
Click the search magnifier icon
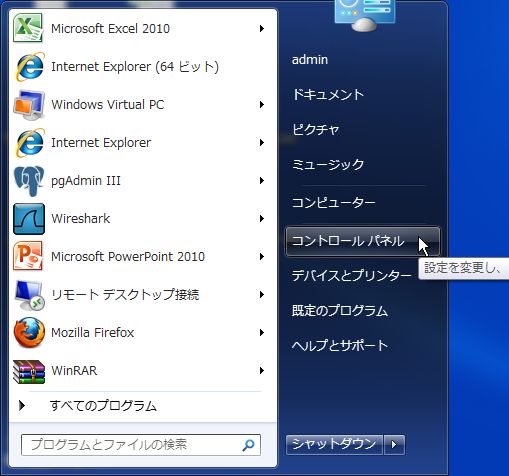tap(248, 445)
